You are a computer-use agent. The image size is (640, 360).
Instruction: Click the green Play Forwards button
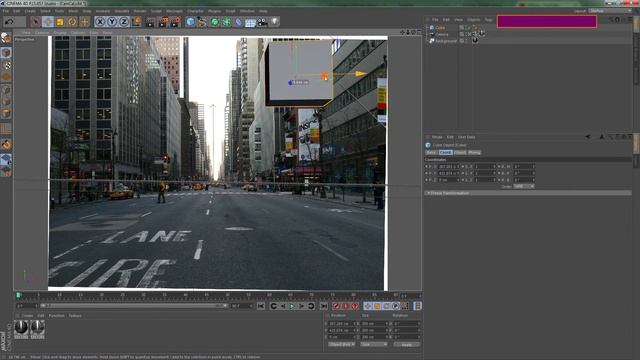(292, 306)
